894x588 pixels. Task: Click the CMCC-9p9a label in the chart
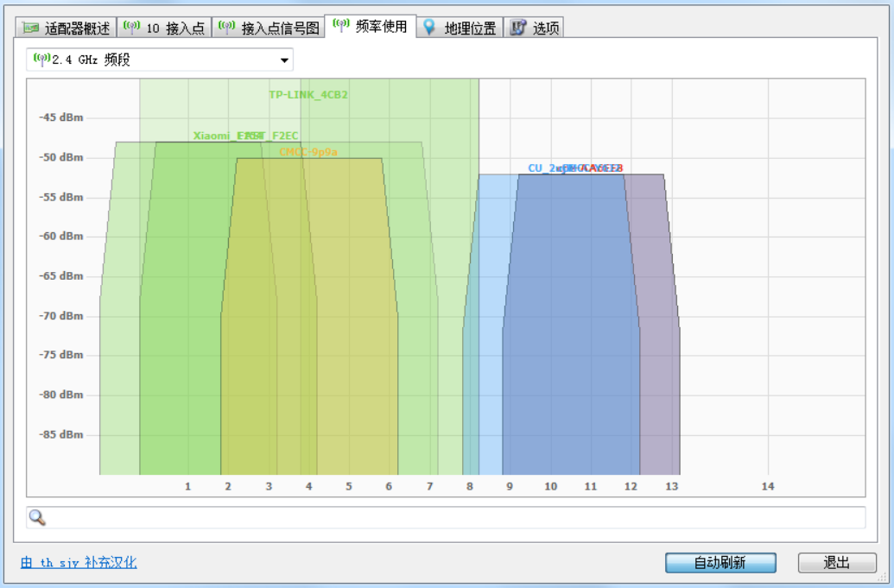coord(308,152)
